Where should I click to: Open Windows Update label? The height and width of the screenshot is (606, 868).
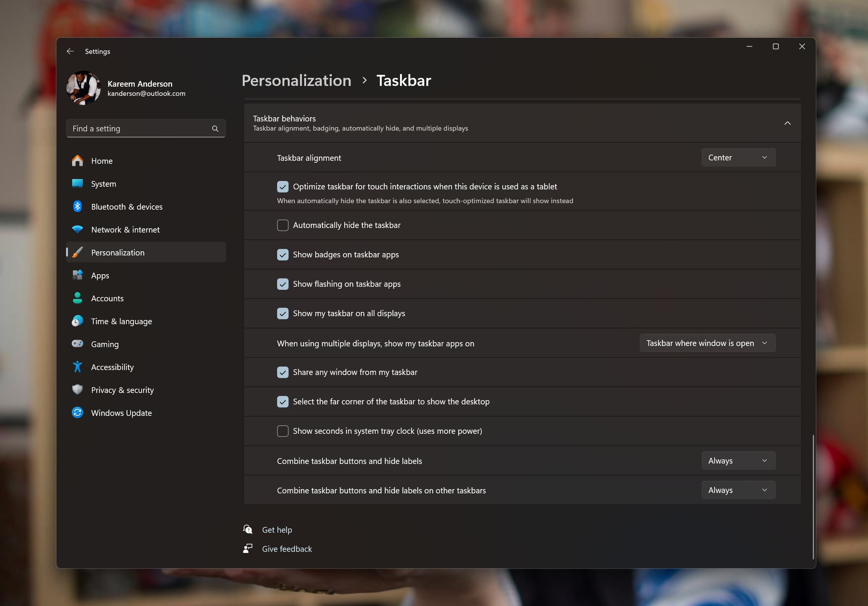tap(121, 413)
